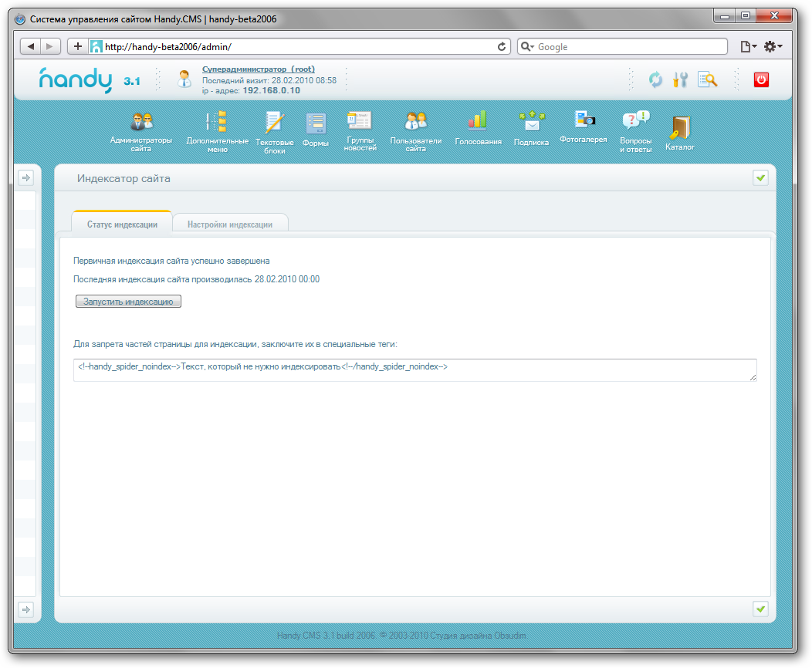Click the red power logout icon
Image resolution: width=812 pixels, height=668 pixels.
761,79
